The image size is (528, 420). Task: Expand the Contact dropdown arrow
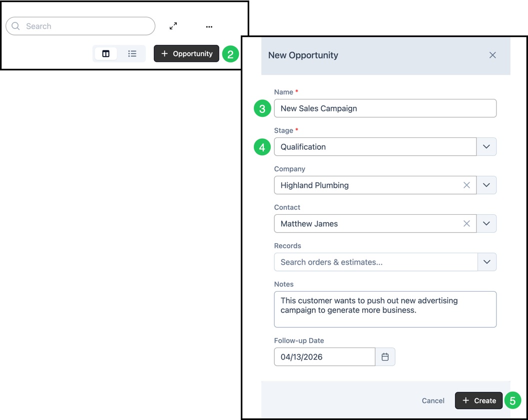[x=486, y=223]
